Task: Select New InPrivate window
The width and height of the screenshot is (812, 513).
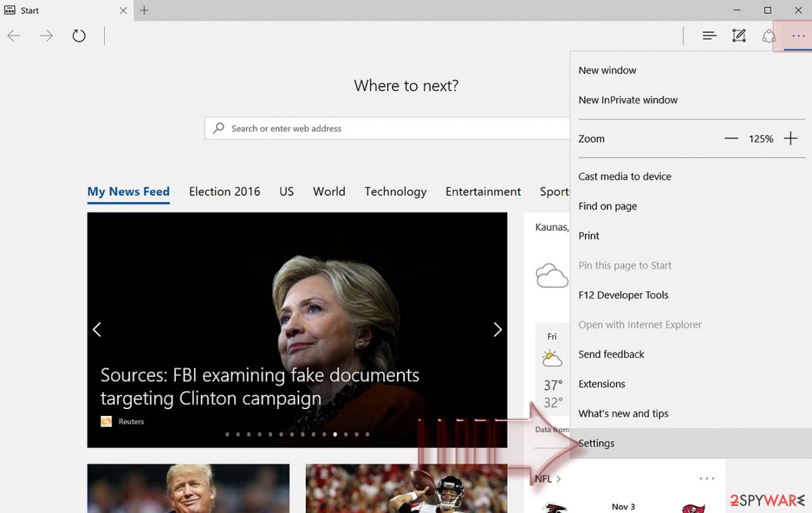Action: pos(628,100)
